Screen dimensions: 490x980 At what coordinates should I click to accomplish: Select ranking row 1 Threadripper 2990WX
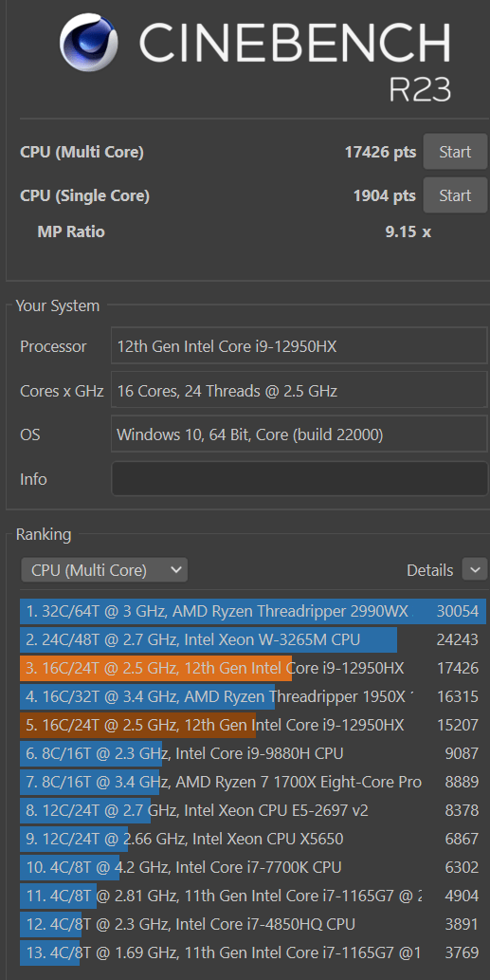click(253, 611)
